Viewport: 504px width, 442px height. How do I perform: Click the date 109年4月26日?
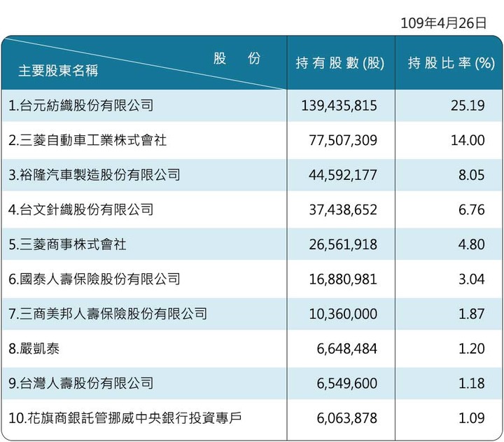point(444,23)
